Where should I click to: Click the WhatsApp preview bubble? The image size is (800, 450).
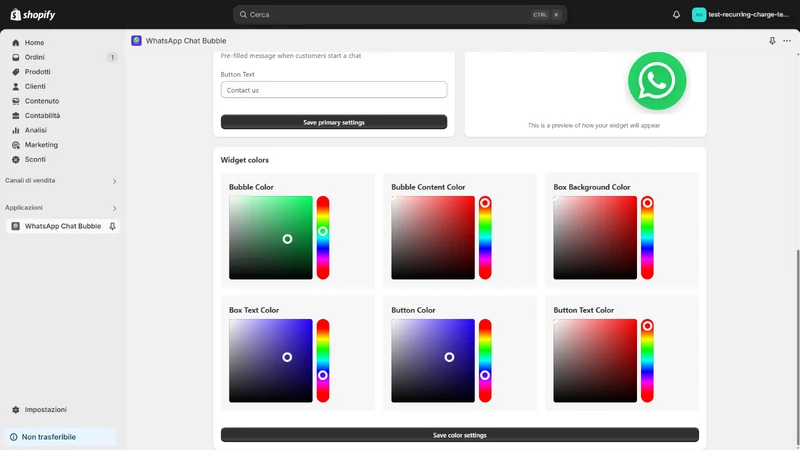point(657,81)
